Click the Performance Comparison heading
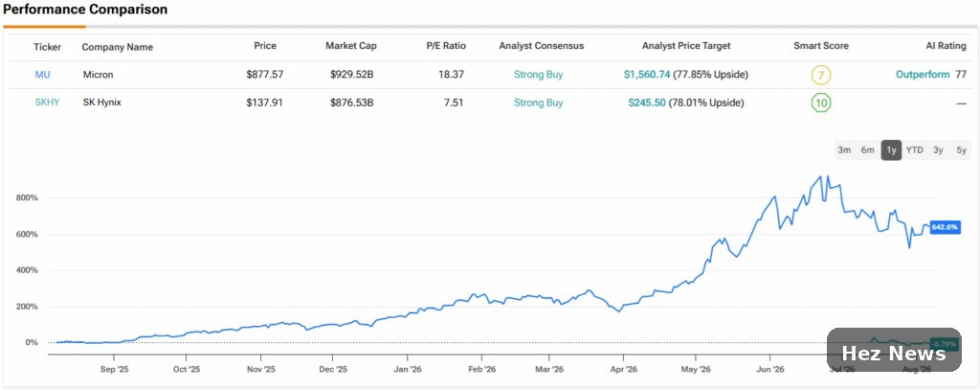This screenshot has width=980, height=390. pyautogui.click(x=85, y=10)
